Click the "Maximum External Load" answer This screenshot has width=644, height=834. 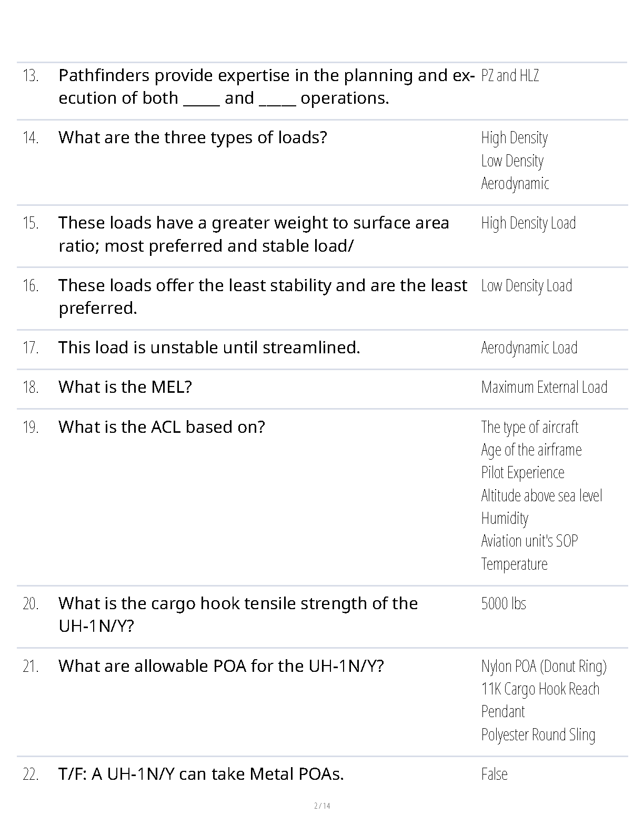click(x=544, y=388)
